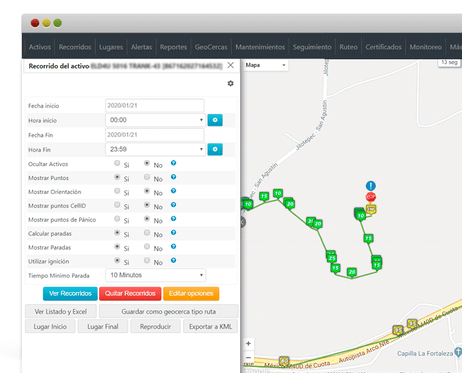Select Si for Mostrar puntos de Pánico

117,219
